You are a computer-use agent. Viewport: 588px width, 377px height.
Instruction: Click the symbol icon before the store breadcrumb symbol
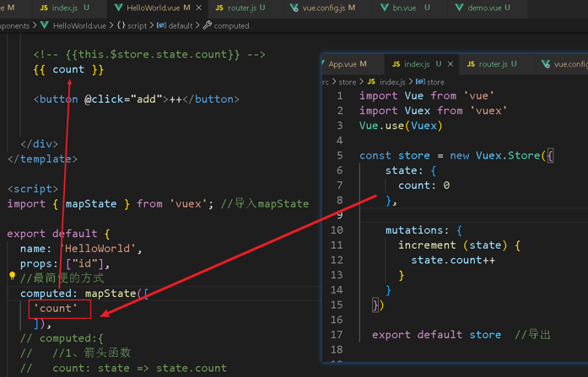point(420,81)
